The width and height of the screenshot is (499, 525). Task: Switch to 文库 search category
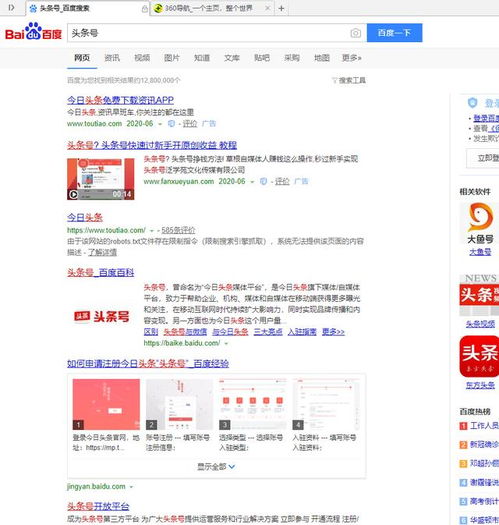coord(232,58)
